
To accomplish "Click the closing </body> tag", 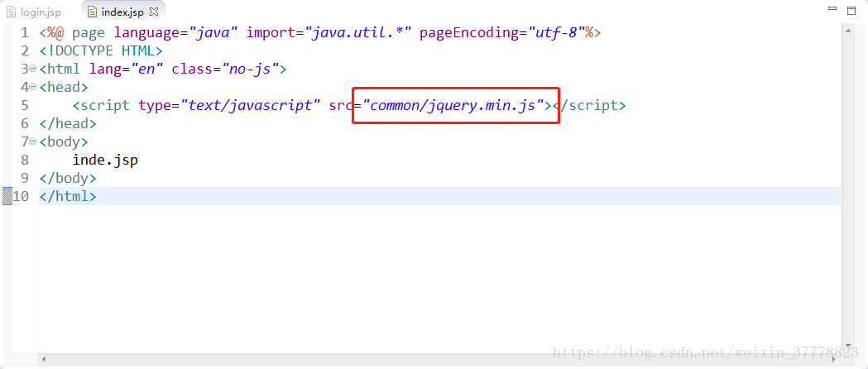I will [x=68, y=178].
